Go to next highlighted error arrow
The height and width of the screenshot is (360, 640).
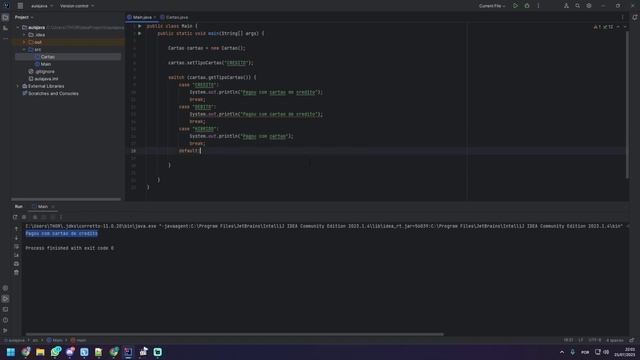pos(625,27)
